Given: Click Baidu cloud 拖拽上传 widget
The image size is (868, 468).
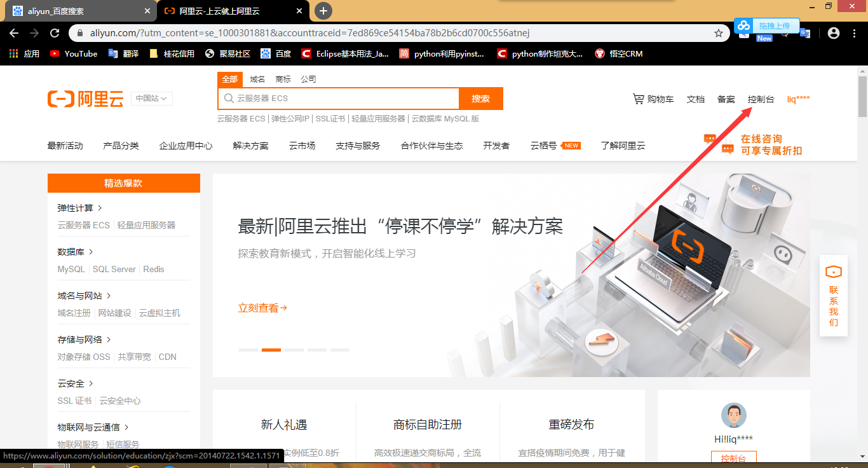Looking at the screenshot, I should 767,25.
